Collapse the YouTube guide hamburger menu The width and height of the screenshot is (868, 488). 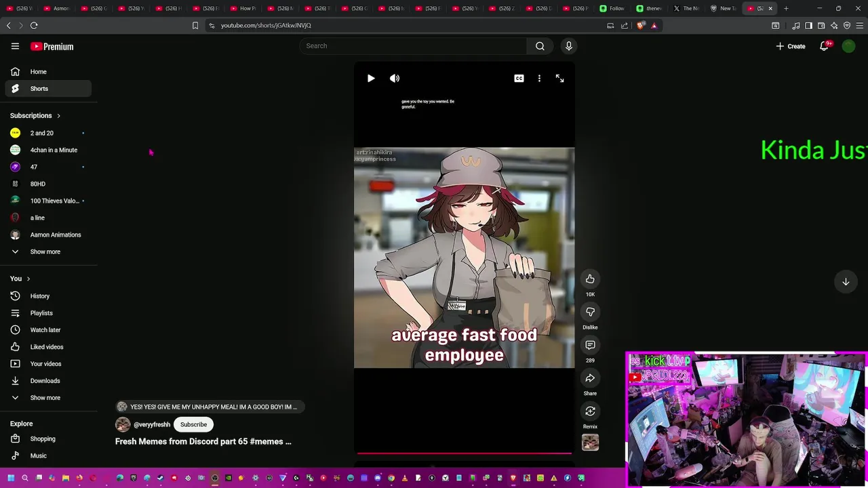pyautogui.click(x=15, y=46)
